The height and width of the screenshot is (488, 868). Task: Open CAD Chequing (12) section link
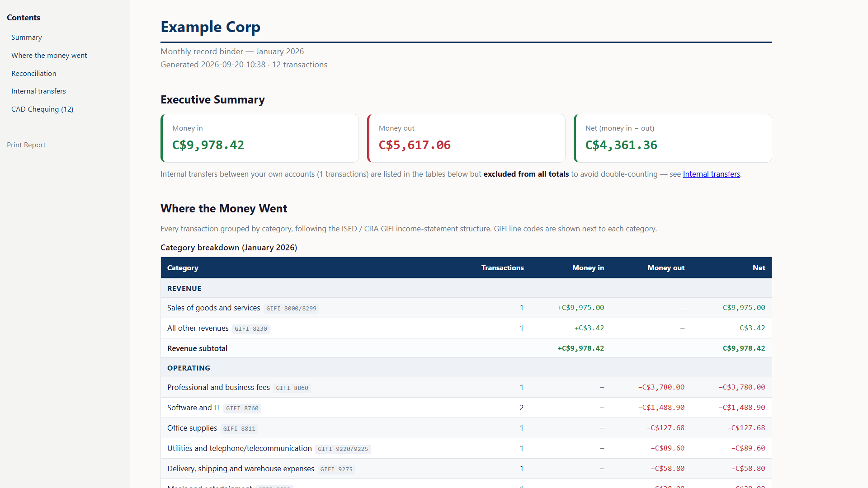point(42,109)
